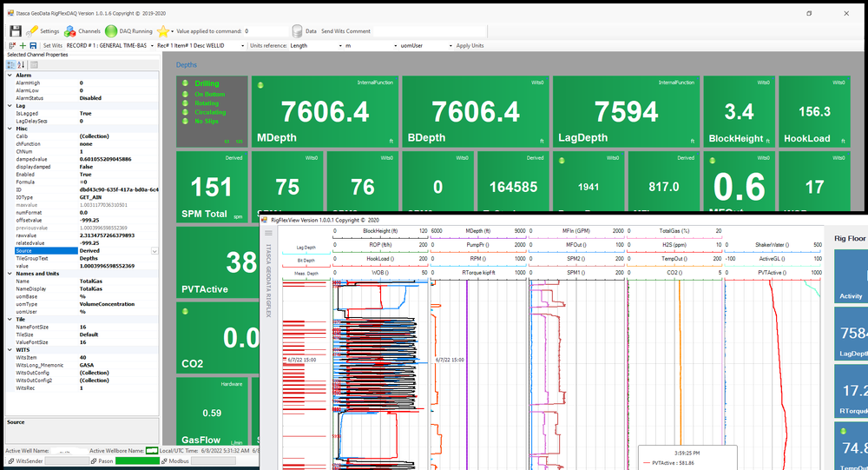Select the BlockHeight 3.4 tile
Viewport: 868px width, 470px height.
(739, 111)
